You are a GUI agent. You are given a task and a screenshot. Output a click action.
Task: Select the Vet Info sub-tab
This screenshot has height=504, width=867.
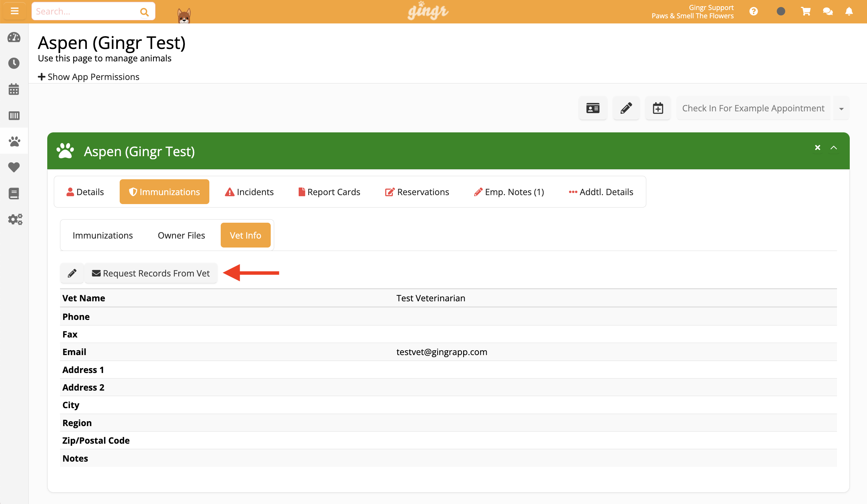245,235
